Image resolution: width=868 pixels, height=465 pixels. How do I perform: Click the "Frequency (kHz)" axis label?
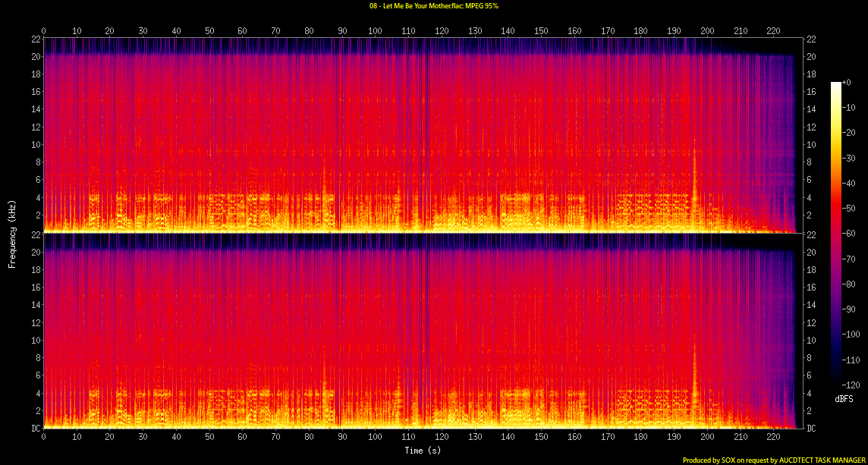[12, 232]
